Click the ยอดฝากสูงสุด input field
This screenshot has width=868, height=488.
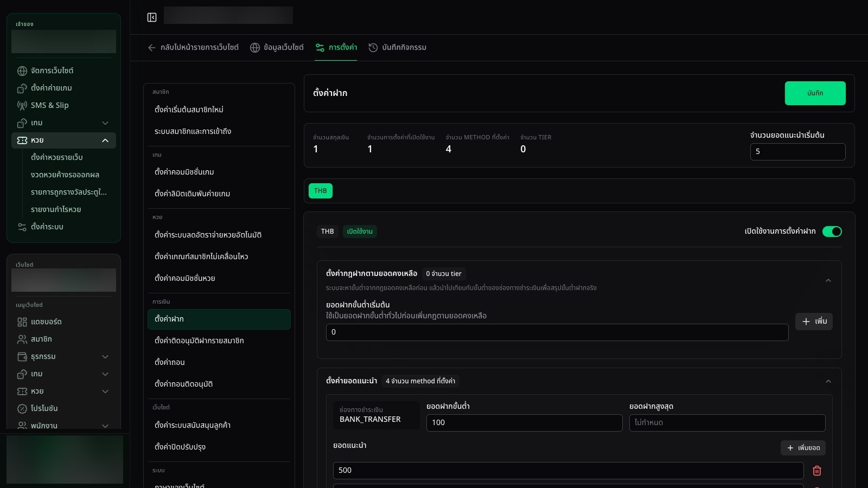pos(727,423)
